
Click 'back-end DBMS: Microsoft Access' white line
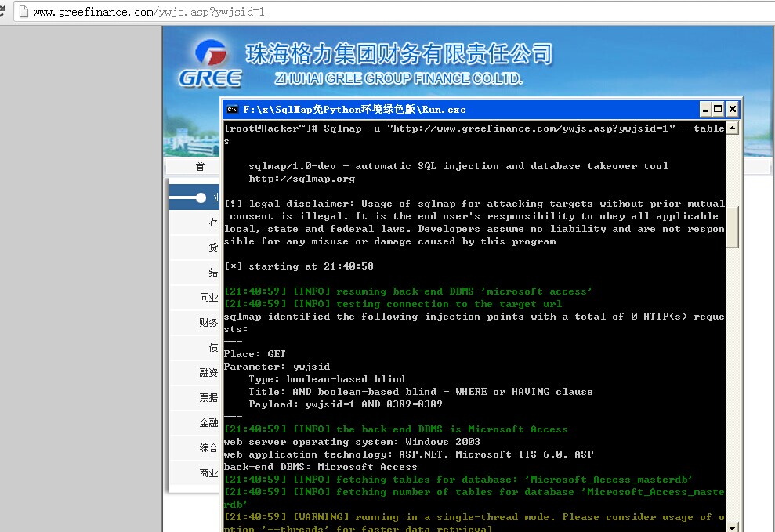point(321,467)
